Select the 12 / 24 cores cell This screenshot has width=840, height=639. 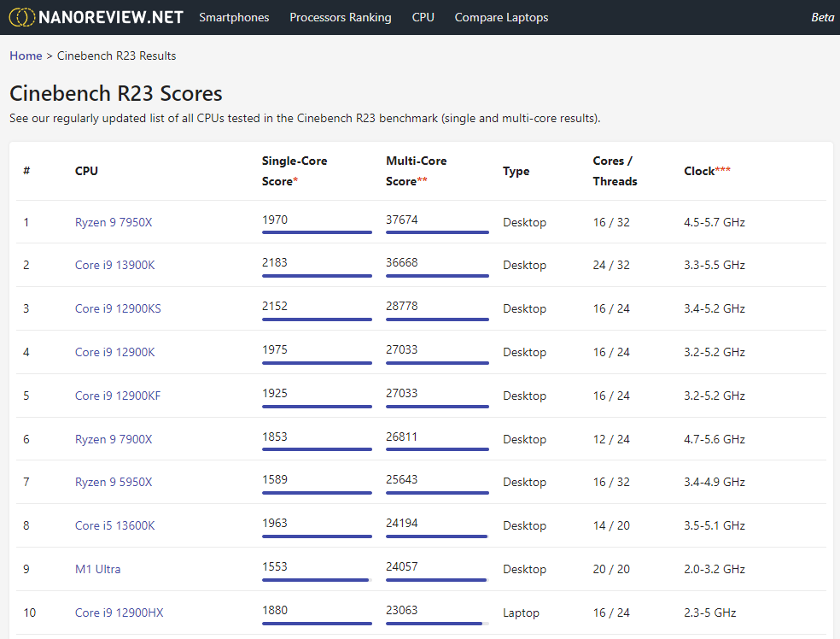[x=611, y=440]
